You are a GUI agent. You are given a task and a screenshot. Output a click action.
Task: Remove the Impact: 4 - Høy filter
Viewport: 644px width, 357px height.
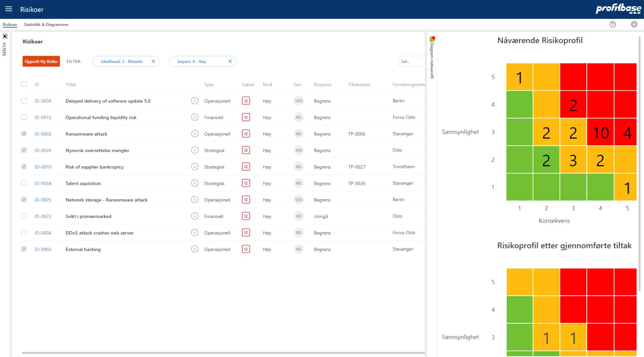click(230, 61)
